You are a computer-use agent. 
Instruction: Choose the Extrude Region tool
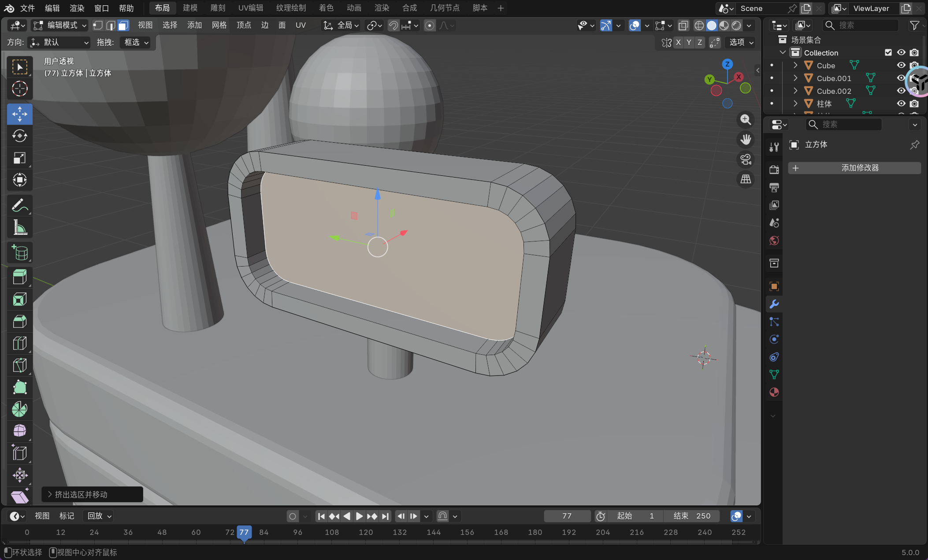[19, 277]
